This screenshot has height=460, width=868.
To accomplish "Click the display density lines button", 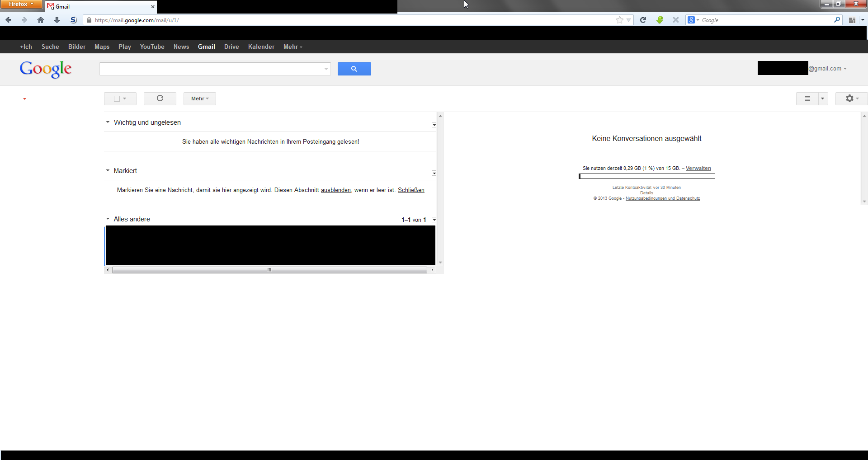I will (x=807, y=99).
